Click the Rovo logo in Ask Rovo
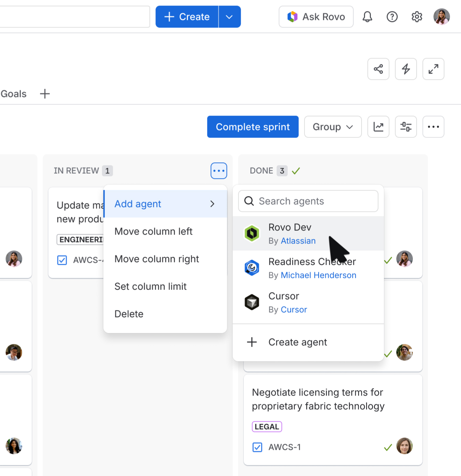 292,17
